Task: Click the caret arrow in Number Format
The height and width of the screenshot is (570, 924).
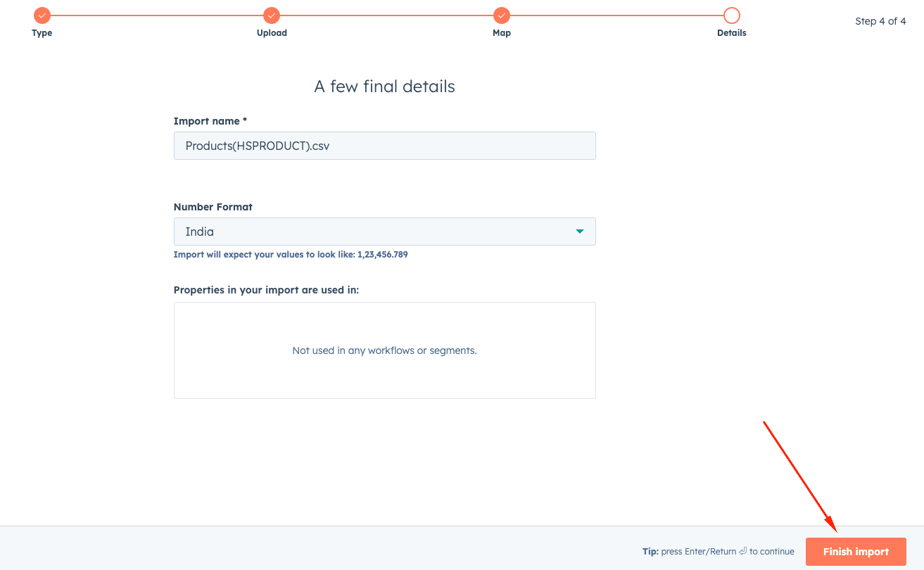Action: pyautogui.click(x=579, y=232)
